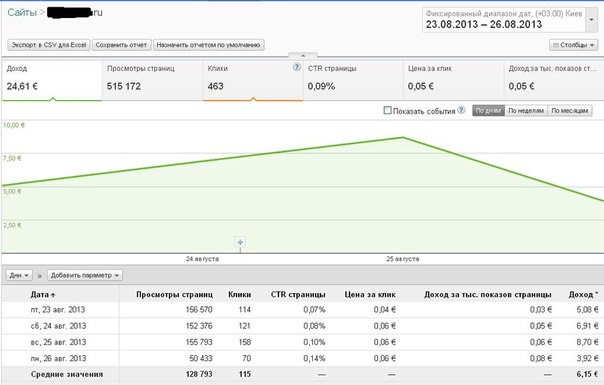Select the Цена за клик metric tile

(454, 80)
